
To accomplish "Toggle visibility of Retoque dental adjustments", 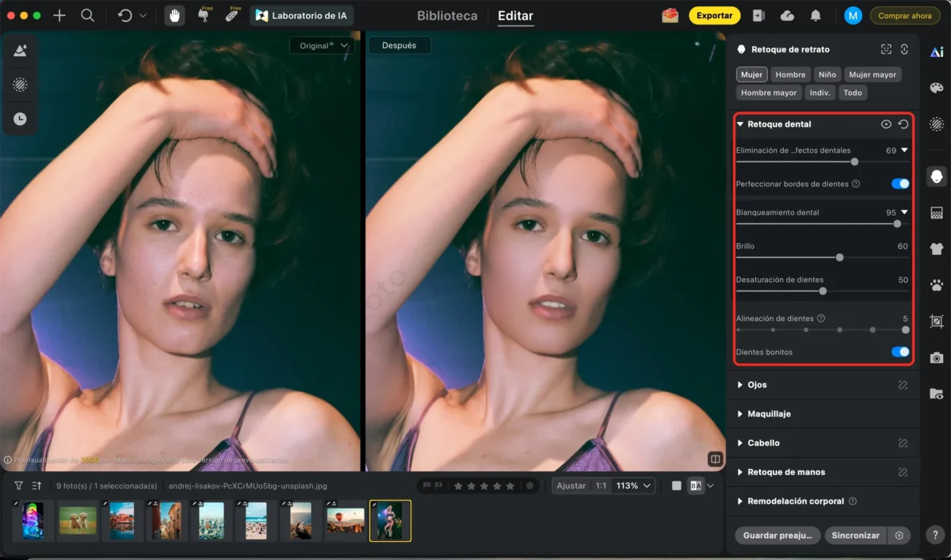I will pyautogui.click(x=887, y=124).
